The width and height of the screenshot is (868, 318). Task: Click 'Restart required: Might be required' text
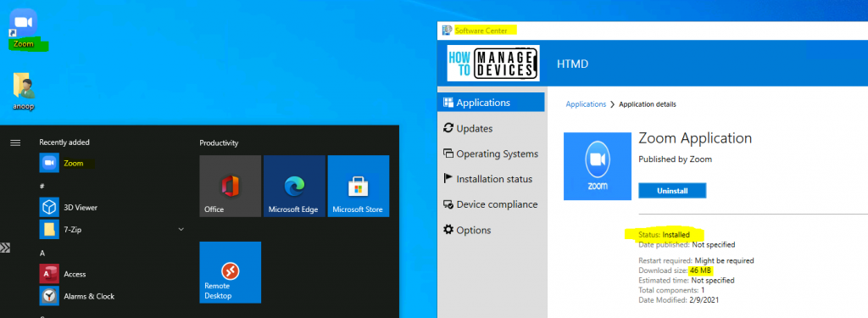[x=696, y=260]
